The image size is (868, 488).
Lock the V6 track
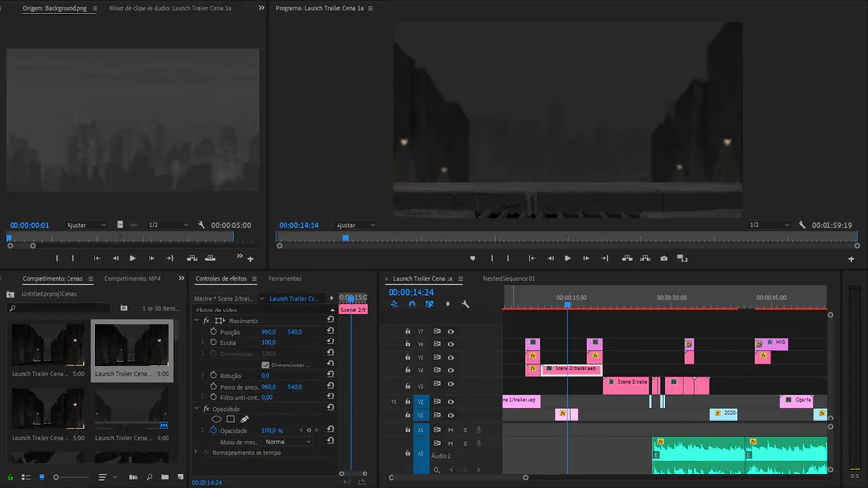pyautogui.click(x=408, y=344)
